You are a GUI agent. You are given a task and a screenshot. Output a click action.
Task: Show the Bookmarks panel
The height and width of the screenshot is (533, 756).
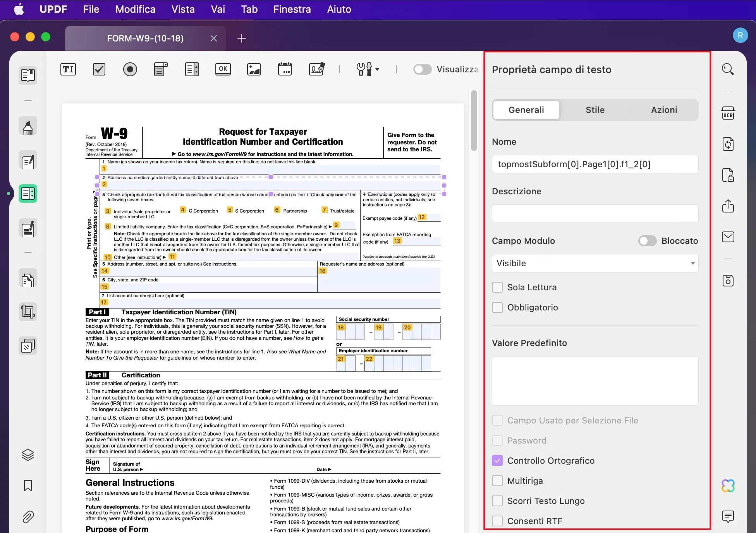(x=28, y=486)
